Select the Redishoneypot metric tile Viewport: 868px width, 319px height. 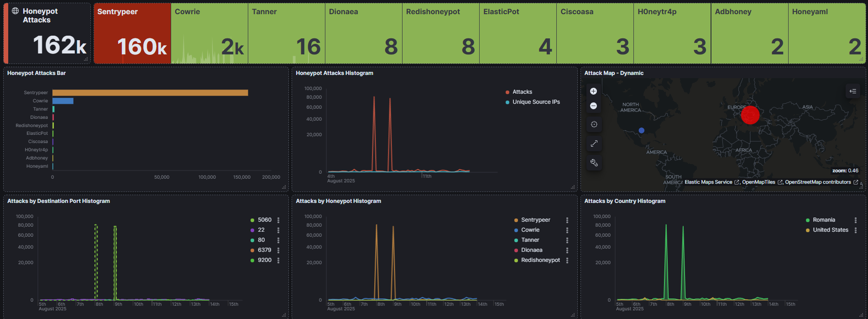click(441, 33)
